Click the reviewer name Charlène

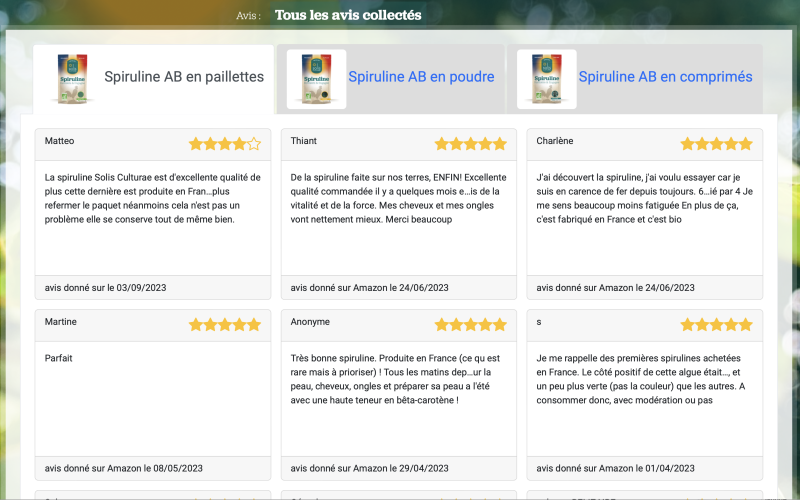pyautogui.click(x=555, y=141)
